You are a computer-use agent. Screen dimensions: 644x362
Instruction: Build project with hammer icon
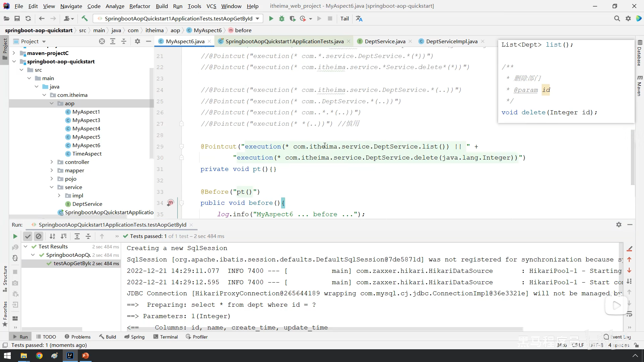pyautogui.click(x=85, y=19)
